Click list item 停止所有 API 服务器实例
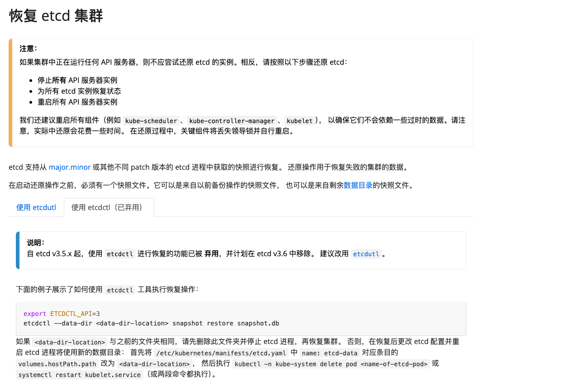584x392 pixels. (x=77, y=80)
